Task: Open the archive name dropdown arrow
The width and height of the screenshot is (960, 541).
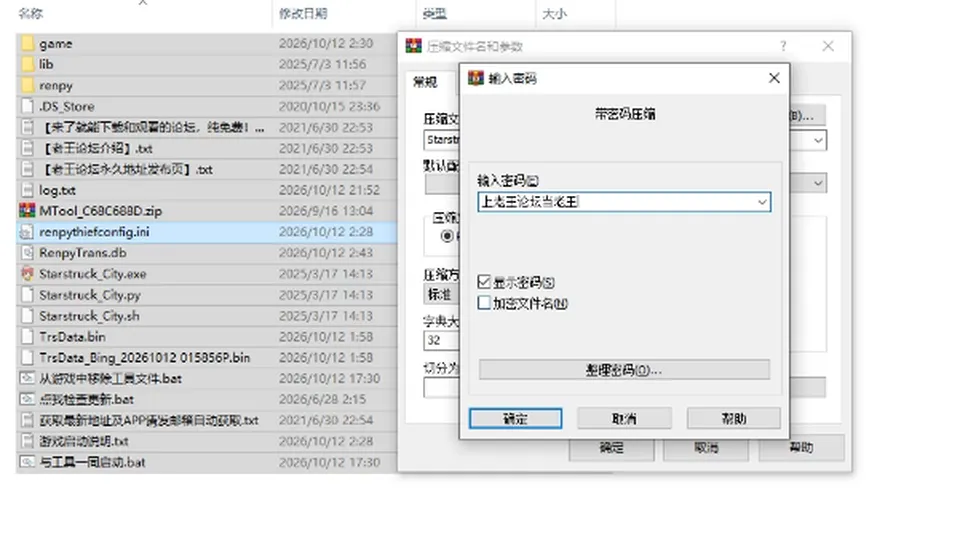Action: tap(818, 141)
